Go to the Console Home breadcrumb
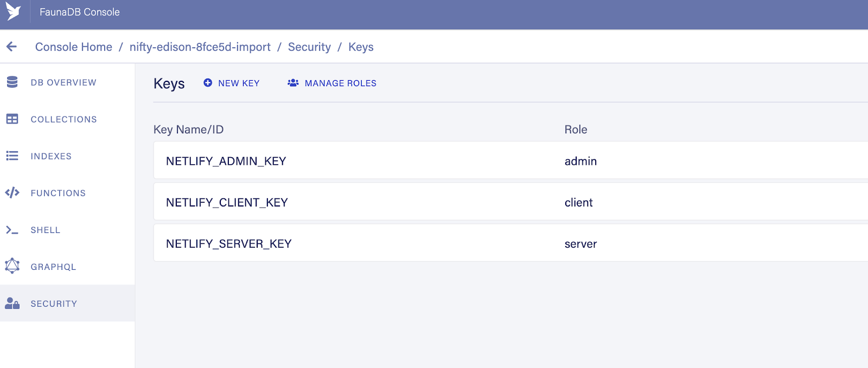 (74, 47)
